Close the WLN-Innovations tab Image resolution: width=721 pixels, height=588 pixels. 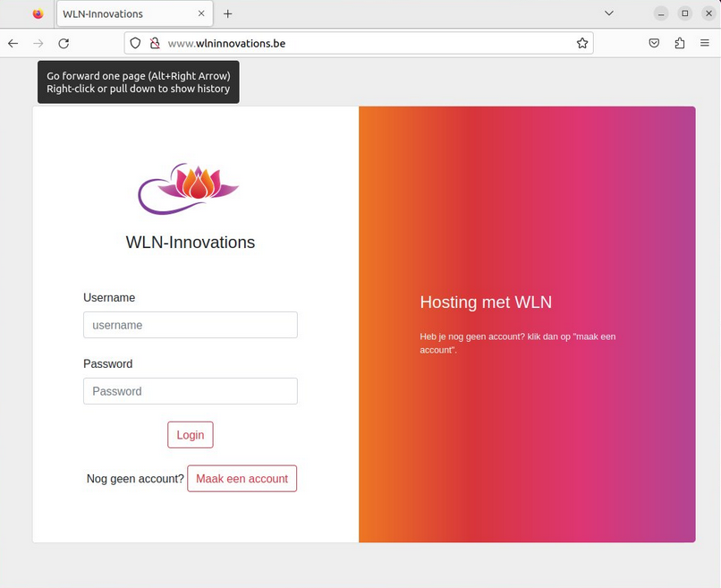coord(201,13)
